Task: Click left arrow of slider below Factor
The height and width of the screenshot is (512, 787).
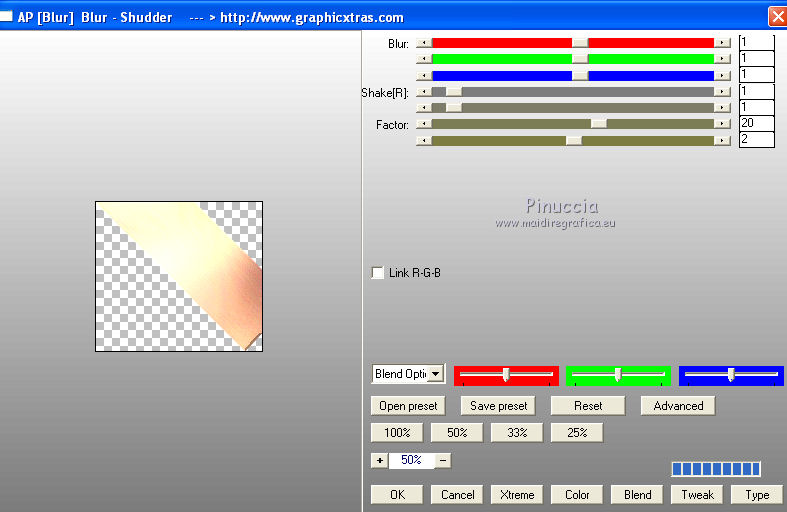Action: pos(424,141)
